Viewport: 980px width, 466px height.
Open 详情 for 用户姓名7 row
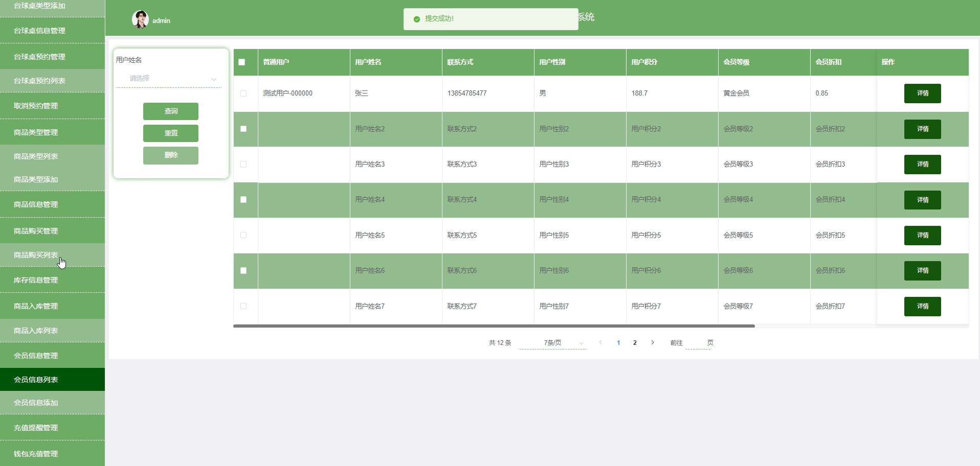(x=923, y=307)
